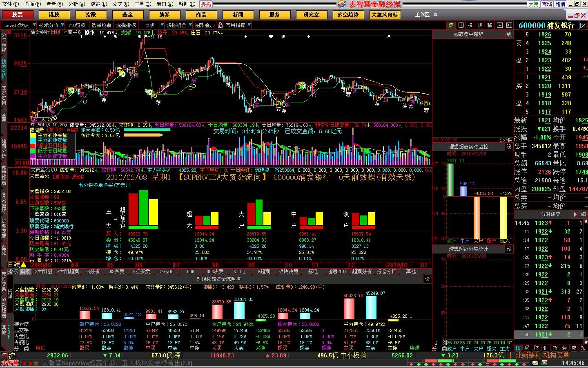The width and height of the screenshot is (588, 368).
Task: Click the grid layout icon in chart toolbar
Action: [461, 25]
